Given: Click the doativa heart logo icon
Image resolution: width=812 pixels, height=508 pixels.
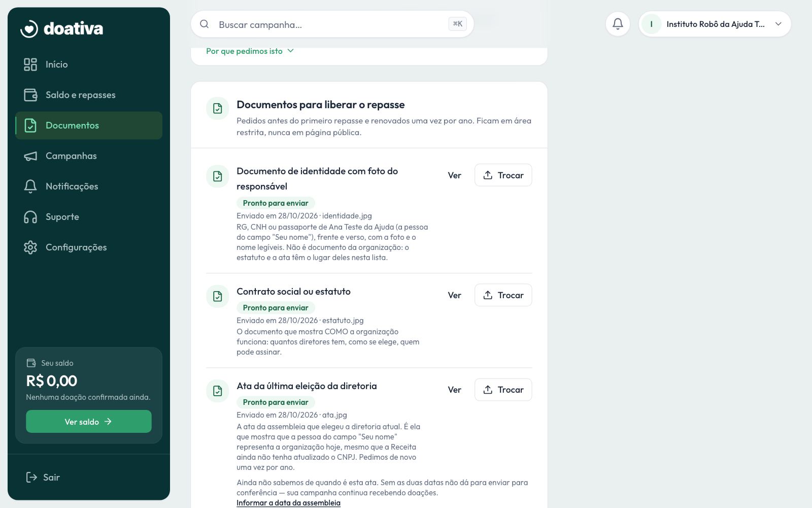Looking at the screenshot, I should 29,28.
